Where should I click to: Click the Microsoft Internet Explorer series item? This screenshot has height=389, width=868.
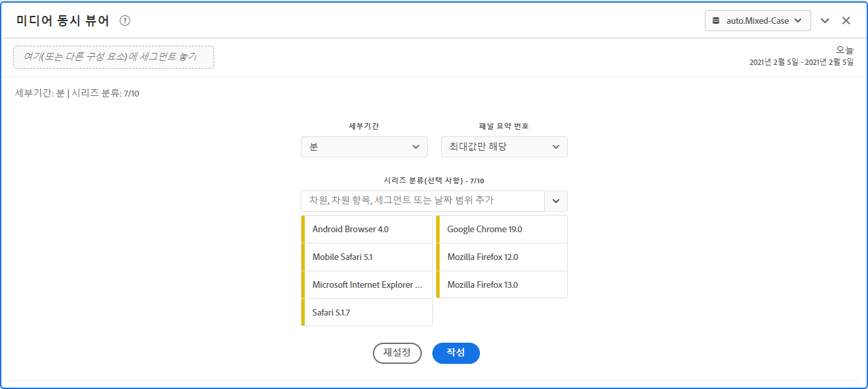(x=368, y=284)
